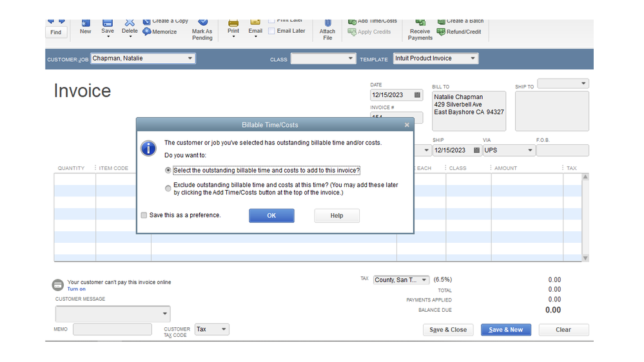Image resolution: width=644 pixels, height=362 pixels.
Task: Click Add Time/Costs in toolbar
Action: coord(373,21)
